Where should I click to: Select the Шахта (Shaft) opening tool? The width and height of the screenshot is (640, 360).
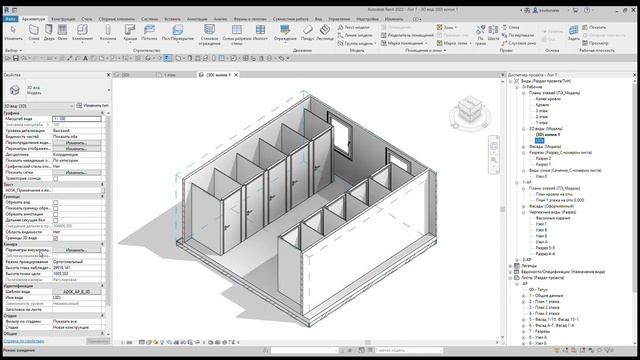493,33
